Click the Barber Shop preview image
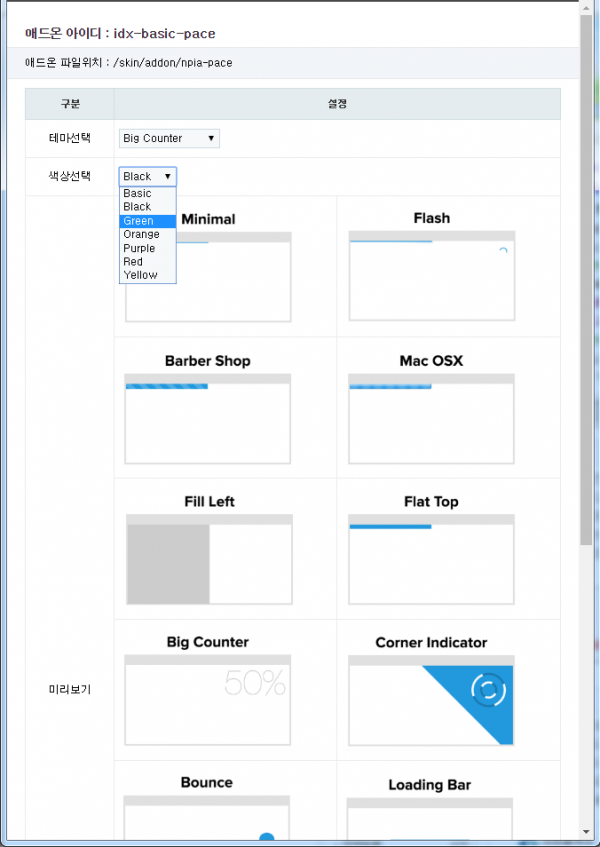 pos(207,418)
